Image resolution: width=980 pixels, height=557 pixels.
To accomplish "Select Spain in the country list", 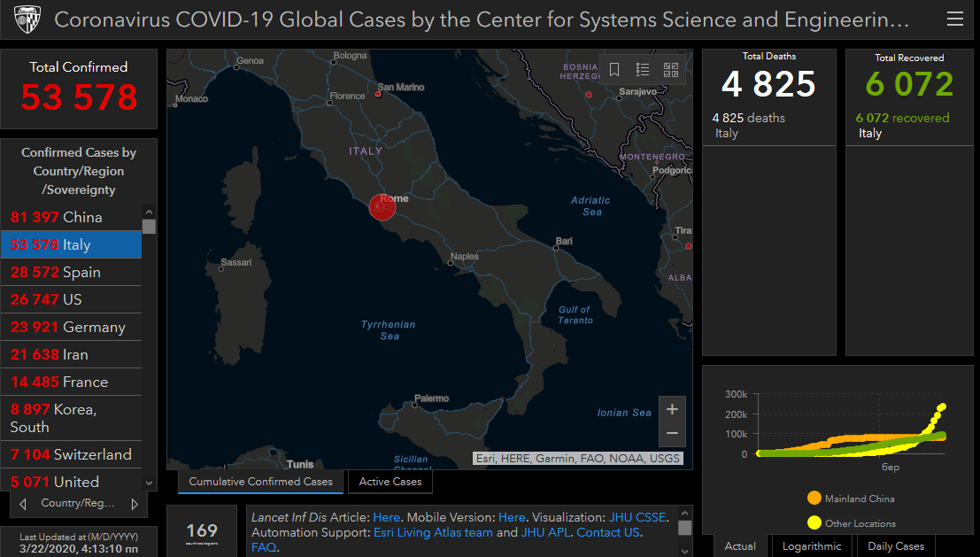I will click(x=71, y=272).
